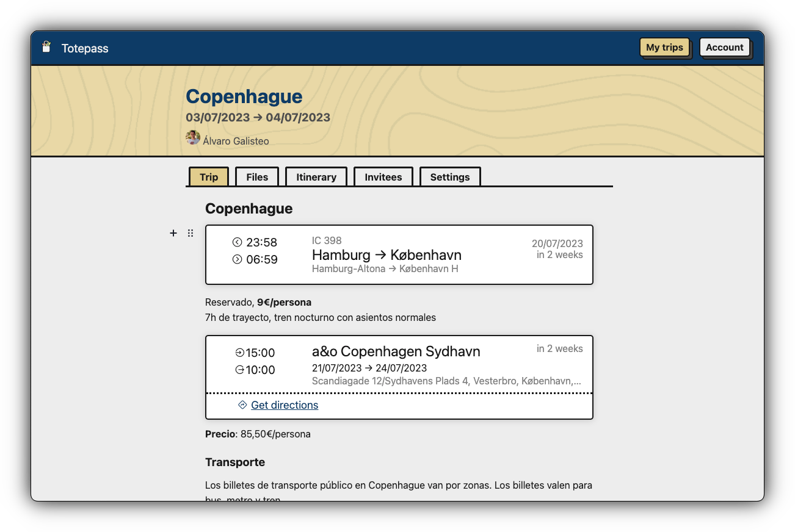Image resolution: width=795 pixels, height=532 pixels.
Task: Open the Hamburg → København train card
Action: pos(399,254)
